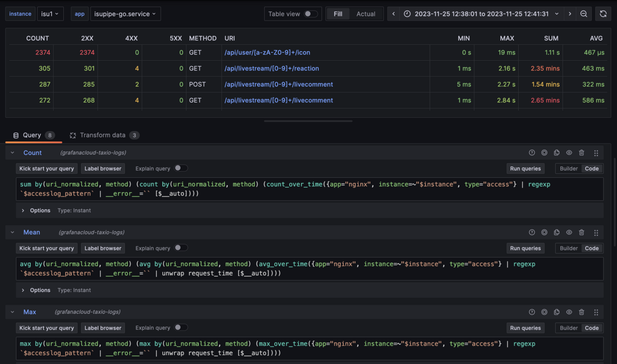Image resolution: width=617 pixels, height=364 pixels.
Task: Open help for the Mean query
Action: tap(532, 232)
